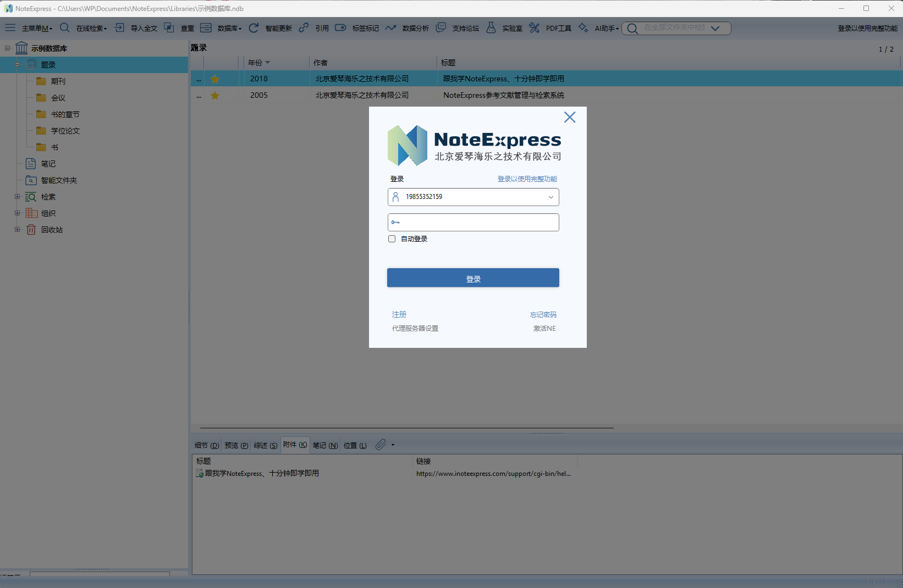Viewport: 903px width, 588px height.
Task: Click the tag mark (标签标记) icon
Action: click(x=340, y=27)
